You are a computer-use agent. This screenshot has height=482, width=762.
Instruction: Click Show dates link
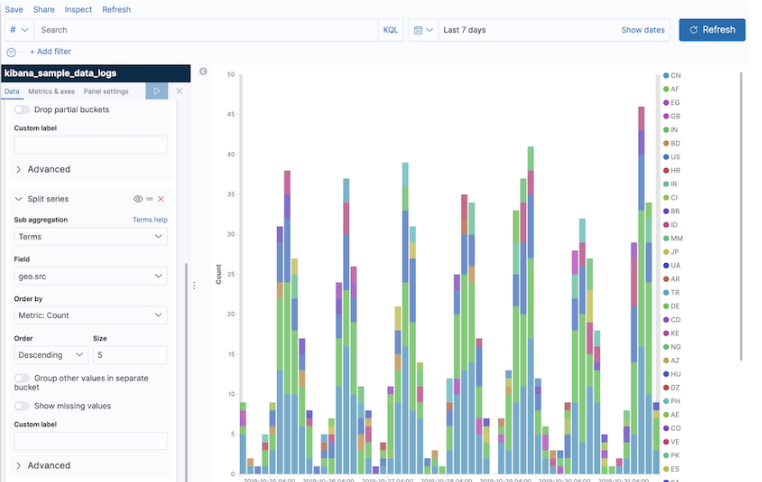pyautogui.click(x=642, y=30)
